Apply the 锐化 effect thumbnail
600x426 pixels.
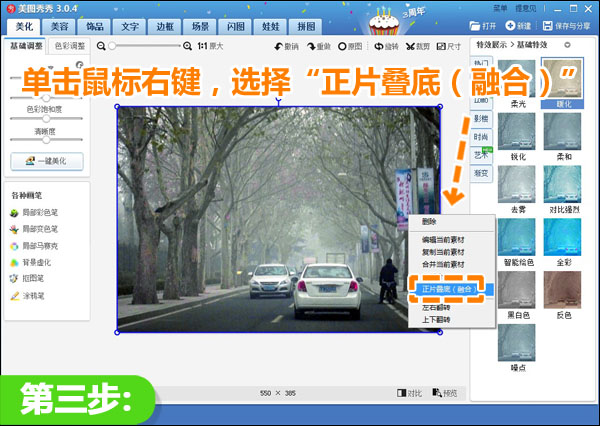pyautogui.click(x=517, y=132)
